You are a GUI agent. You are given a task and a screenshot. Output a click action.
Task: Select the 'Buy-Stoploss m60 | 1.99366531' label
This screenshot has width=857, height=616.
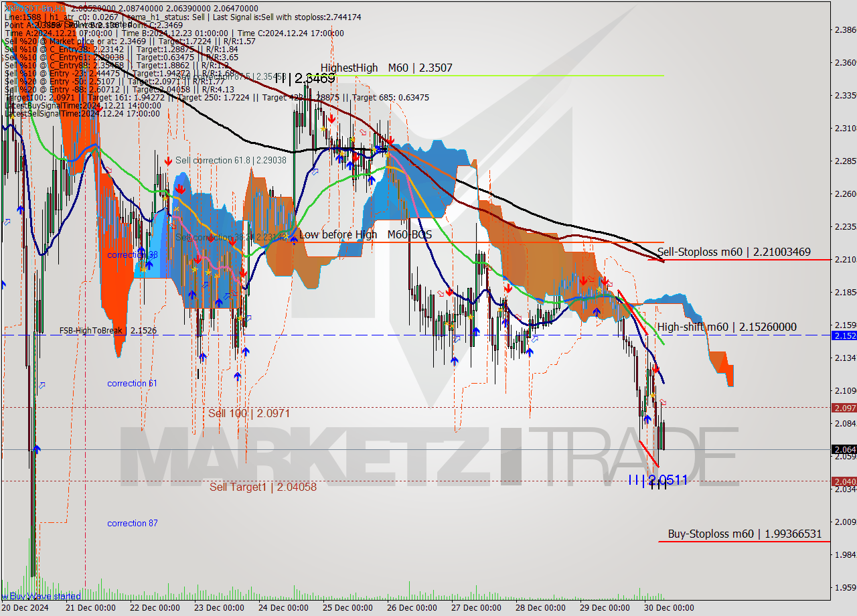(x=745, y=534)
